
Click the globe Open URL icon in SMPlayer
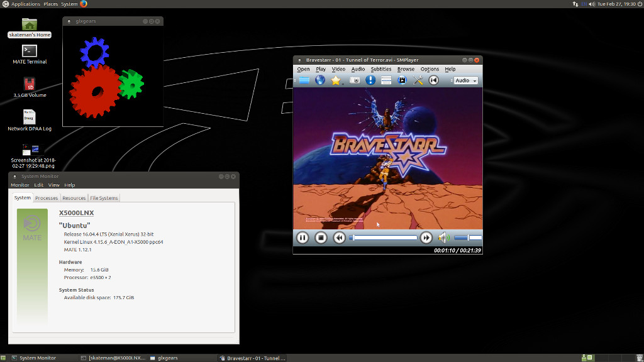point(320,80)
